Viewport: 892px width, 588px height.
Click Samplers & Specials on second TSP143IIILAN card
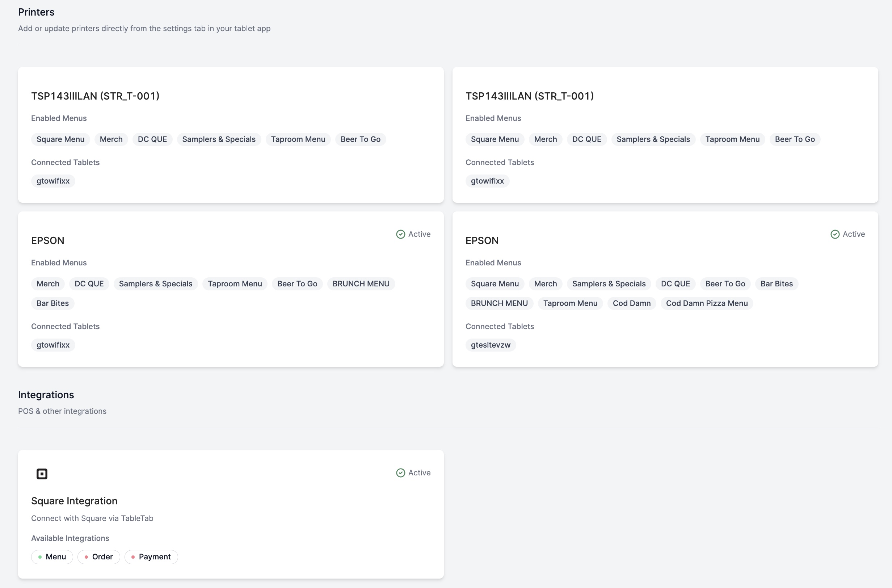pyautogui.click(x=653, y=139)
